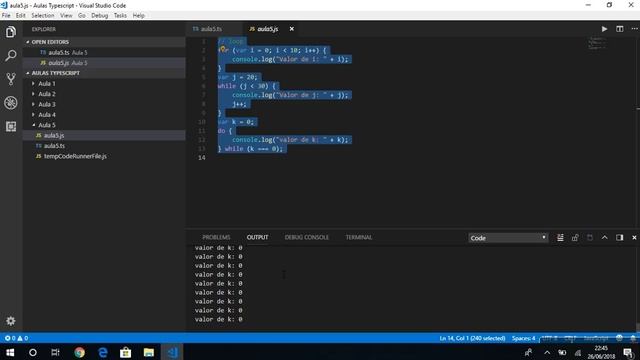Click the Ln 14, Col 1 status entry
Image resolution: width=640 pixels, height=360 pixels.
(x=472, y=338)
